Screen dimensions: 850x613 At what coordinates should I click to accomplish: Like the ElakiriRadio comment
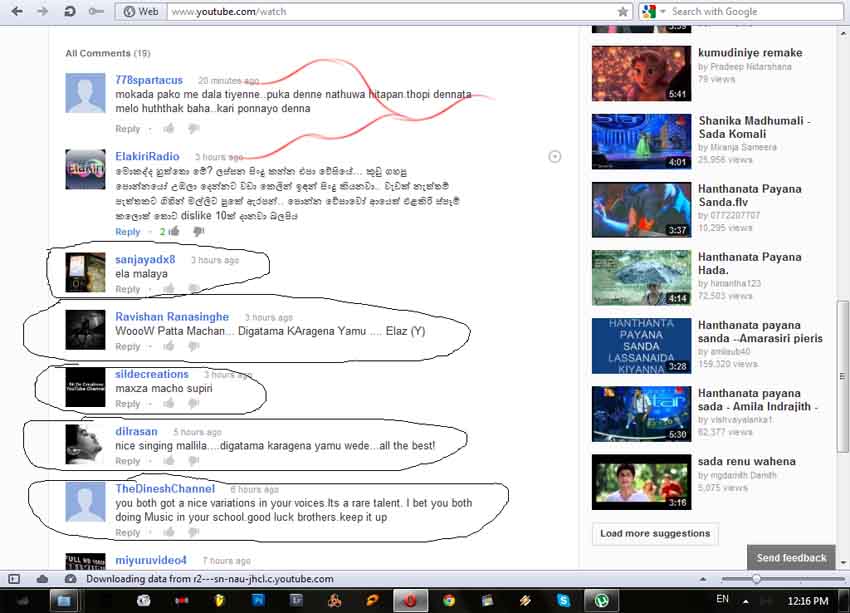[174, 231]
